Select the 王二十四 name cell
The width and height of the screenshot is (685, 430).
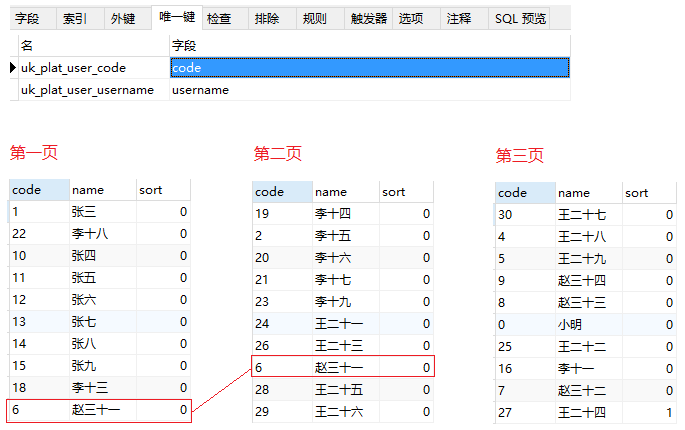588,413
